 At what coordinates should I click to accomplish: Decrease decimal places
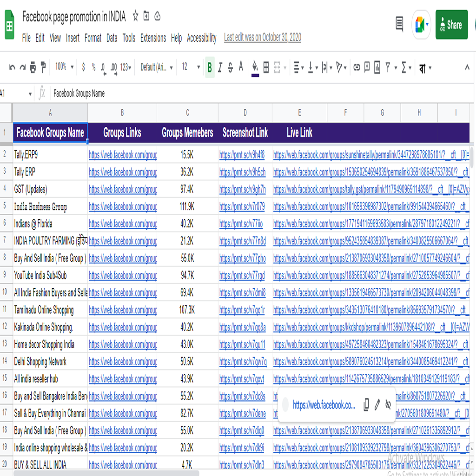pyautogui.click(x=103, y=68)
